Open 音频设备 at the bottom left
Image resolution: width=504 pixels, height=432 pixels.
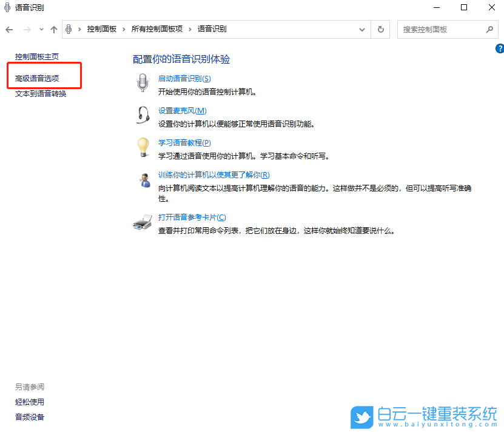[29, 417]
